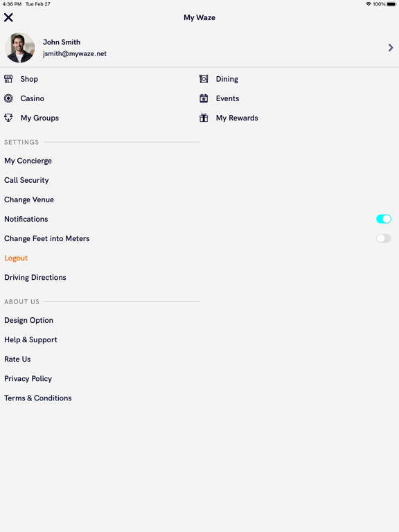This screenshot has height=532, width=399.
Task: Open the Events calendar icon
Action: pyautogui.click(x=204, y=98)
